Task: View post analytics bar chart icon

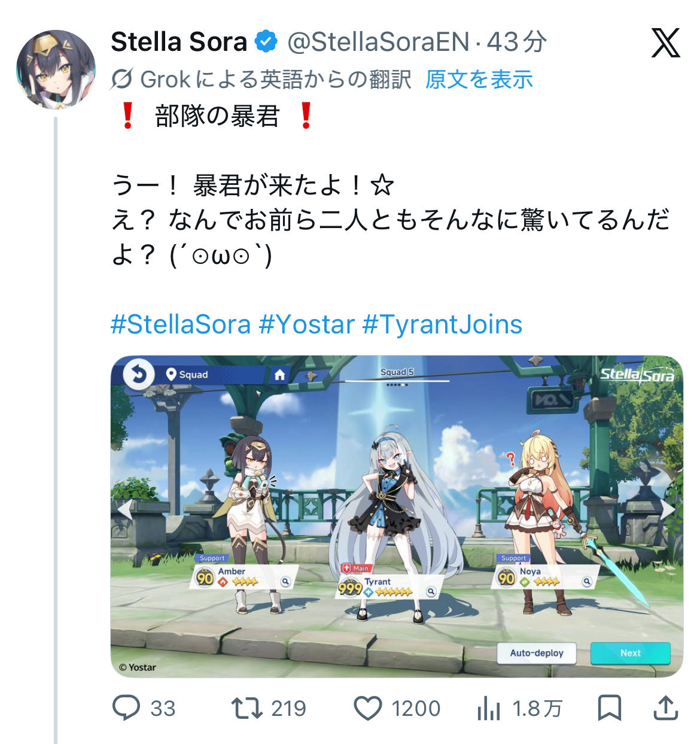Action: tap(489, 709)
